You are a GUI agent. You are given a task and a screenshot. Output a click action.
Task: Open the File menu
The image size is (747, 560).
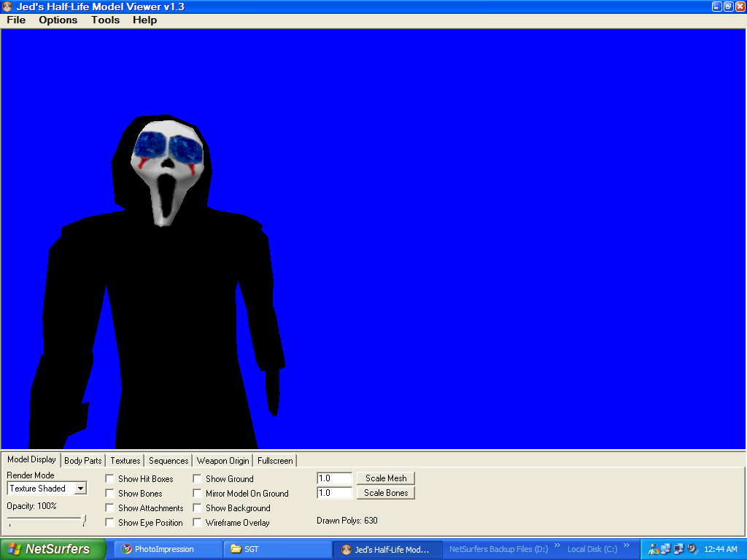click(16, 20)
